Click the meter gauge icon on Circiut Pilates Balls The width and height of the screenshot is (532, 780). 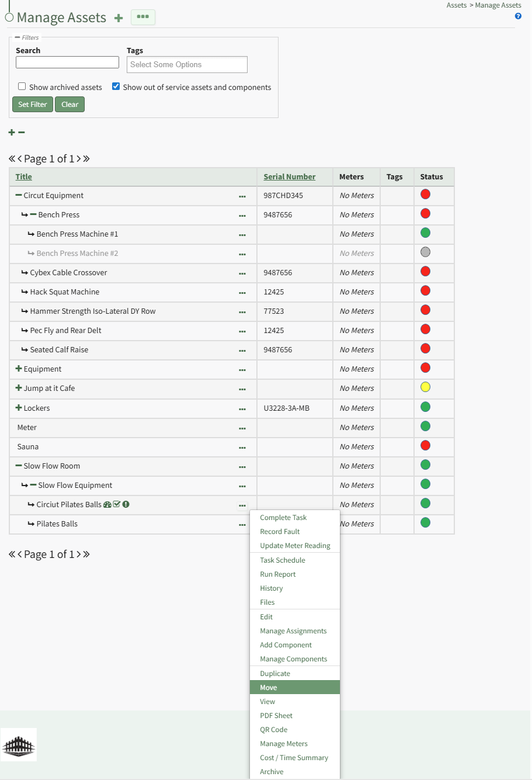coord(107,505)
